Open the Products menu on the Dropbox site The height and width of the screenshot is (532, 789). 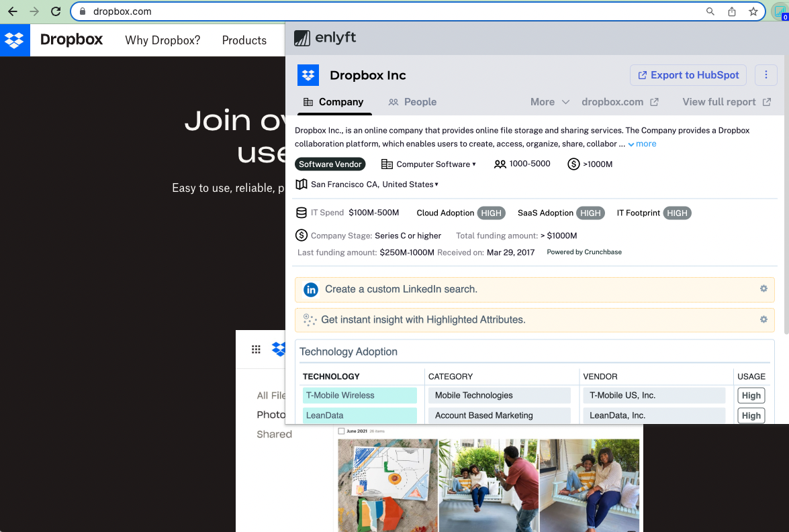[x=244, y=40]
